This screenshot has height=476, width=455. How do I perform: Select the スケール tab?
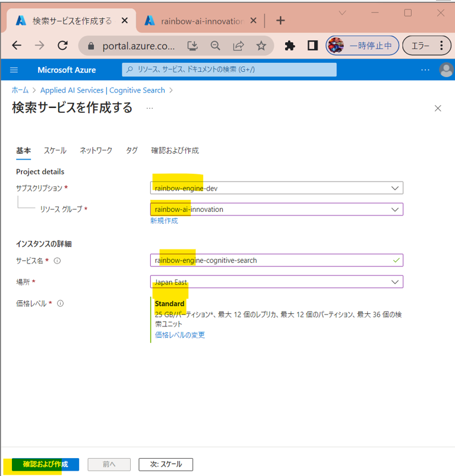click(55, 151)
